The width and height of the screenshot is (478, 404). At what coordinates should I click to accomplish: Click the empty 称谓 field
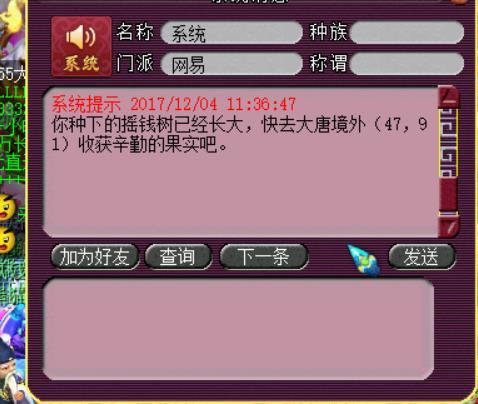pos(407,64)
